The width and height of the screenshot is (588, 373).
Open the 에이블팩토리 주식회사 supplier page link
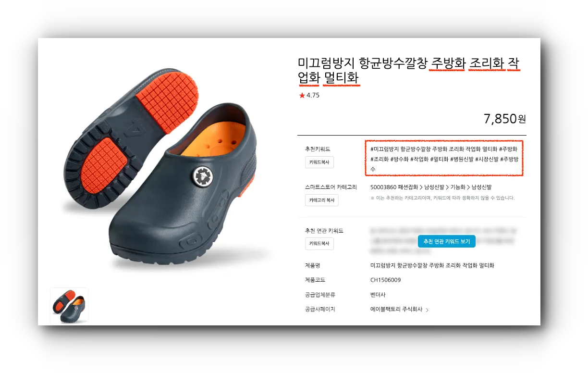(393, 310)
